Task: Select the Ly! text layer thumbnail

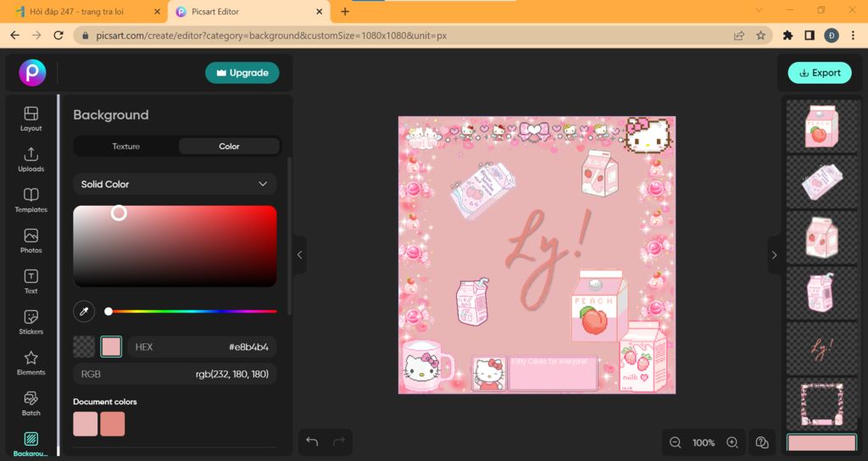Action: click(x=822, y=349)
